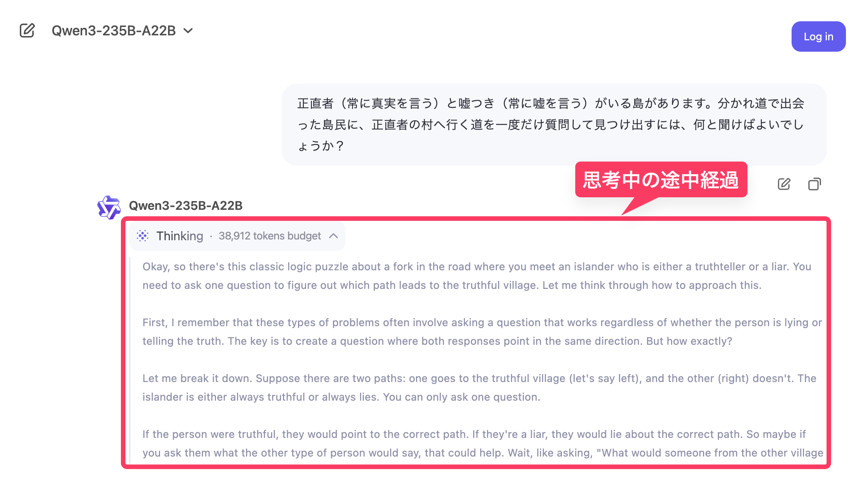Click the Qwen3-235B-A22B model name in the header
This screenshot has height=482, width=868.
click(114, 30)
